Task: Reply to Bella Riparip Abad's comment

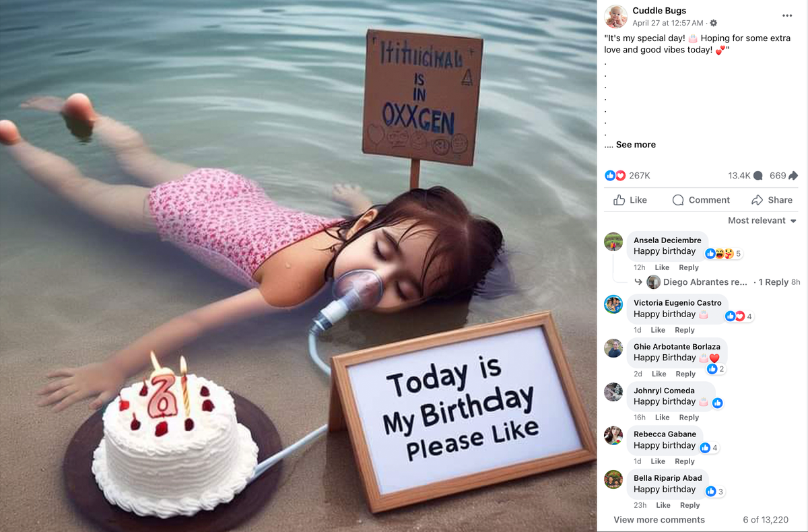Action: [x=689, y=505]
